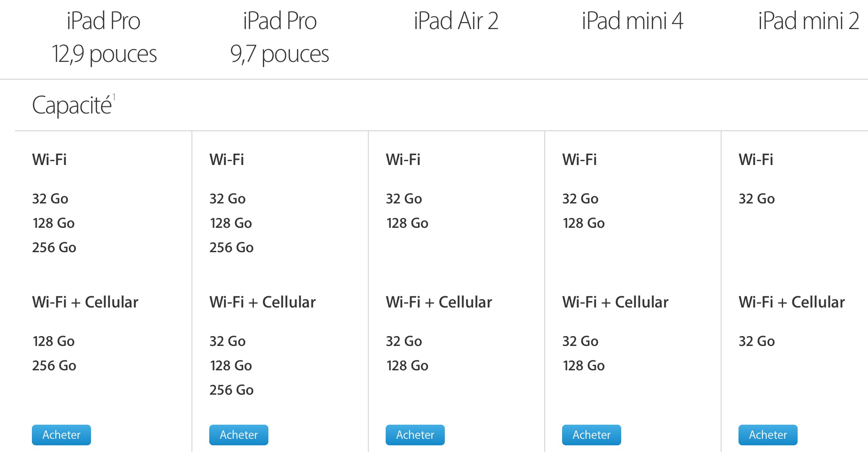Screen dimensions: 868x465
Task: Click Wi-Fi label under iPad mini 4
Action: [x=579, y=159]
